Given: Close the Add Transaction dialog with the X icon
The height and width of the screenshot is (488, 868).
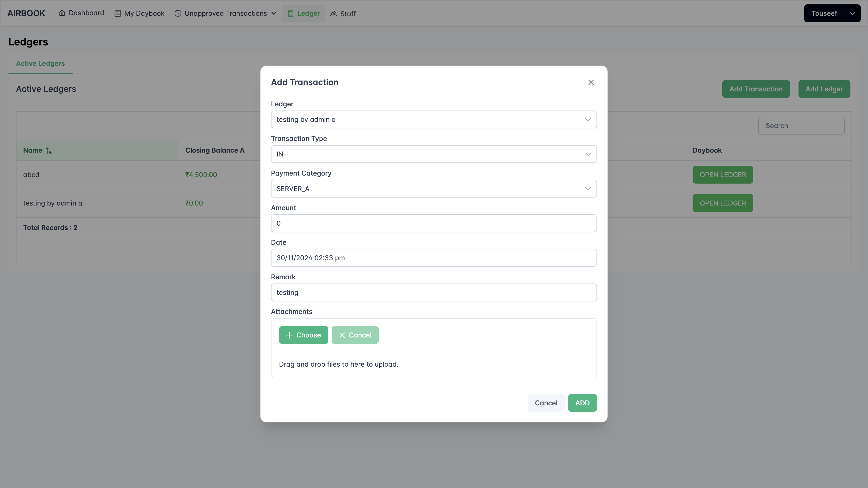Looking at the screenshot, I should tap(591, 82).
